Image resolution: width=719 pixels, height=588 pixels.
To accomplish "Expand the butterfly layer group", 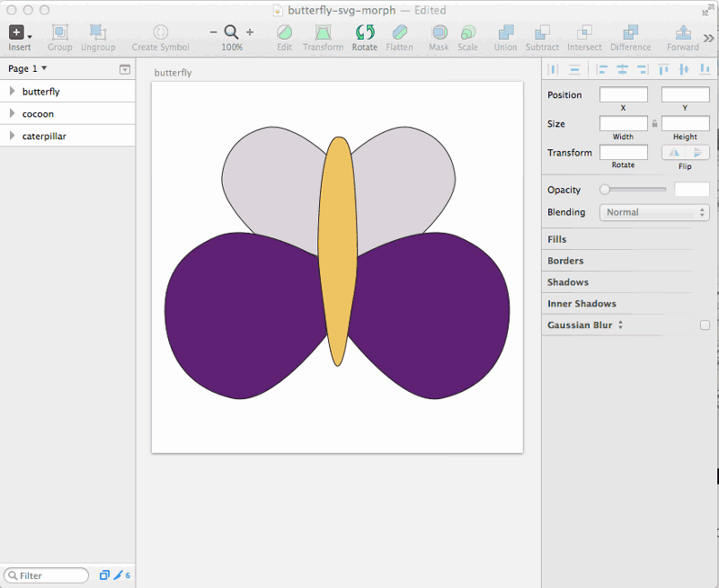I will pyautogui.click(x=12, y=92).
